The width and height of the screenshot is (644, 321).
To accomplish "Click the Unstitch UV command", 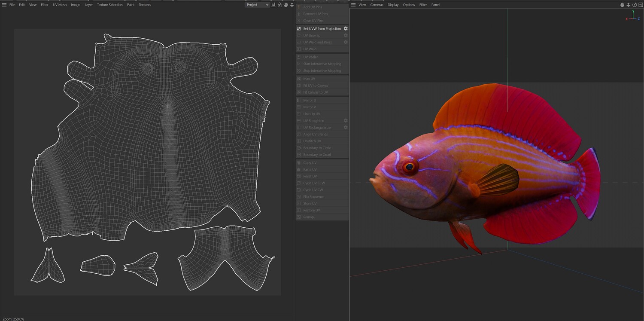I will (312, 141).
